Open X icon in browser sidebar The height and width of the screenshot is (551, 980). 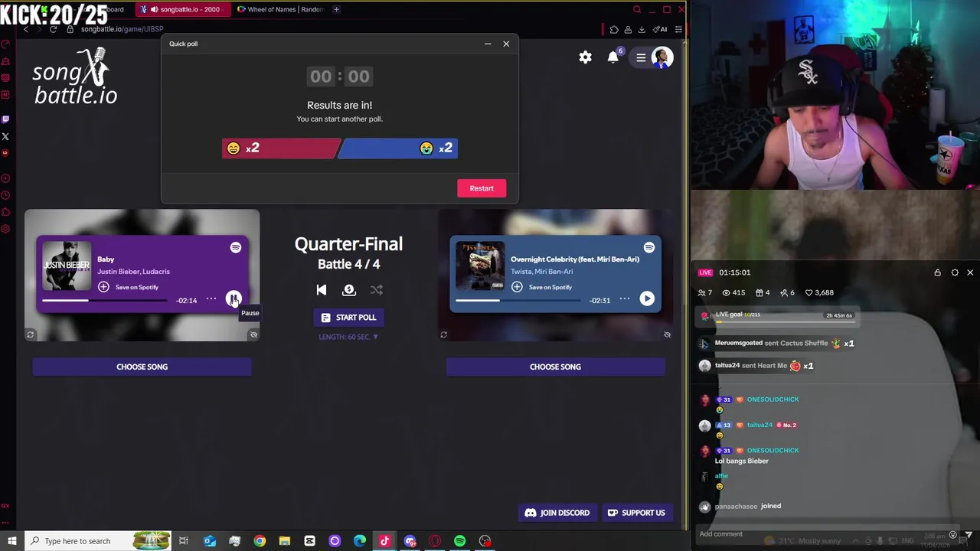(5, 136)
